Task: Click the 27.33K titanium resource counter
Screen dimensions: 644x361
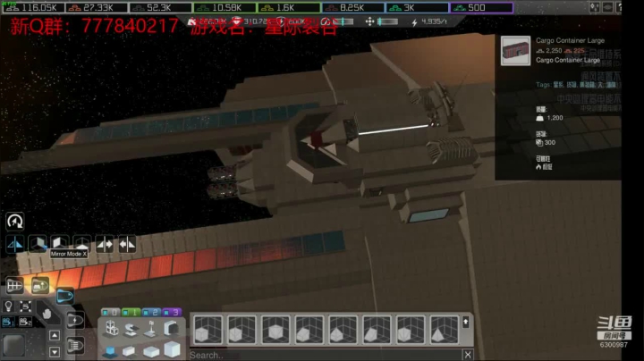Action: [97, 8]
